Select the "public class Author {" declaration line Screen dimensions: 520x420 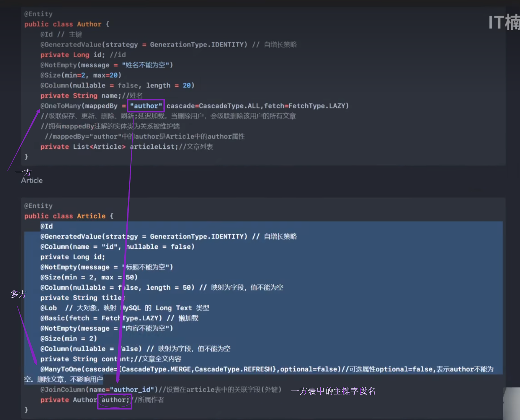click(67, 24)
